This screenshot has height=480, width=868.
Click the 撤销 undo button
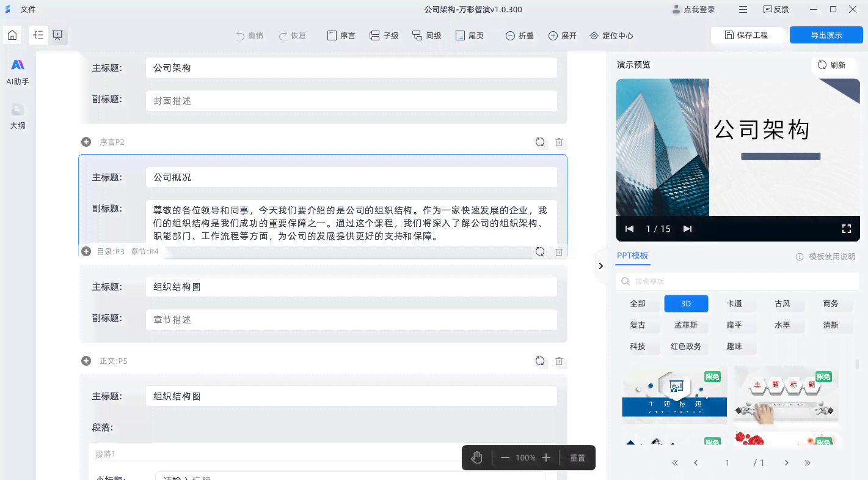[x=249, y=35]
